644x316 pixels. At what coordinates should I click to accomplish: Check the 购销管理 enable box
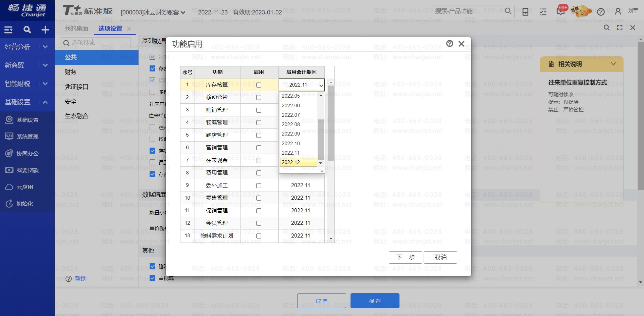point(259,110)
